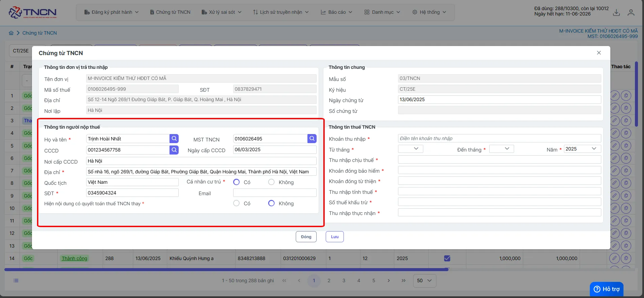
Task: Click the Khoản thu nhập input field
Action: (x=499, y=138)
